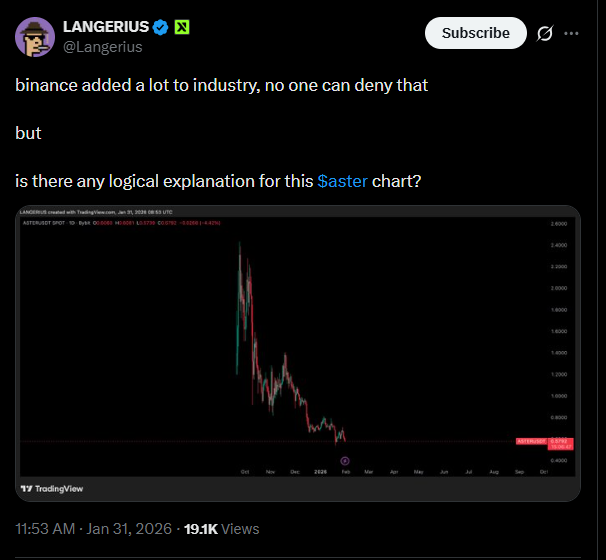The image size is (606, 560).
Task: Click the ASTERUSDT SPOT symbol title in chart
Action: tap(42, 222)
